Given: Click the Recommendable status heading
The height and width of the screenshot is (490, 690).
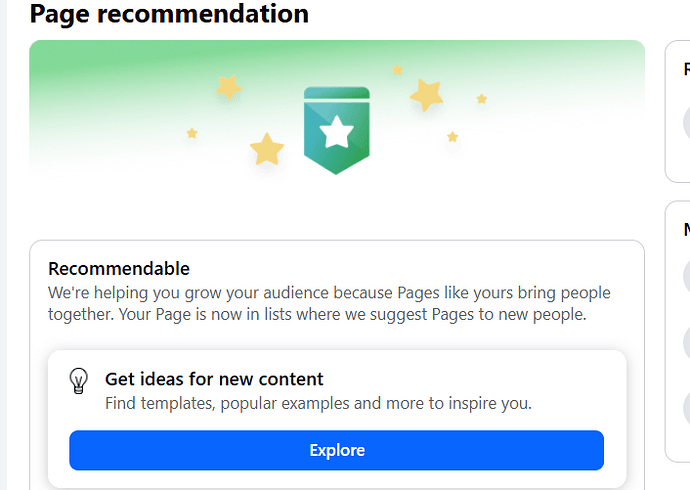Looking at the screenshot, I should [119, 269].
